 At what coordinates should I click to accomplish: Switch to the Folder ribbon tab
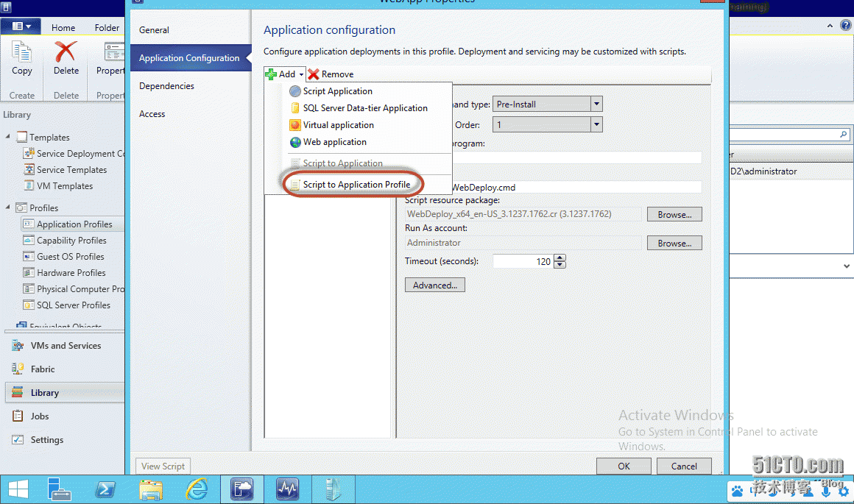pos(107,28)
